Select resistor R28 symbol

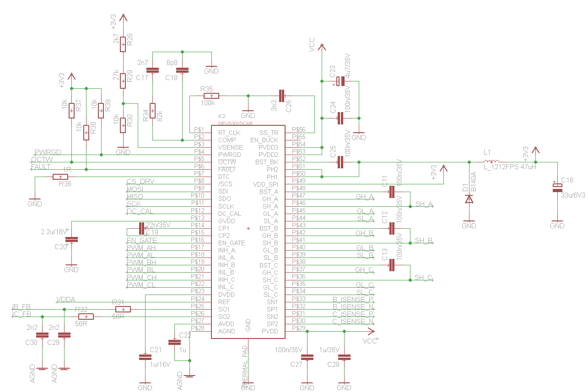(123, 44)
